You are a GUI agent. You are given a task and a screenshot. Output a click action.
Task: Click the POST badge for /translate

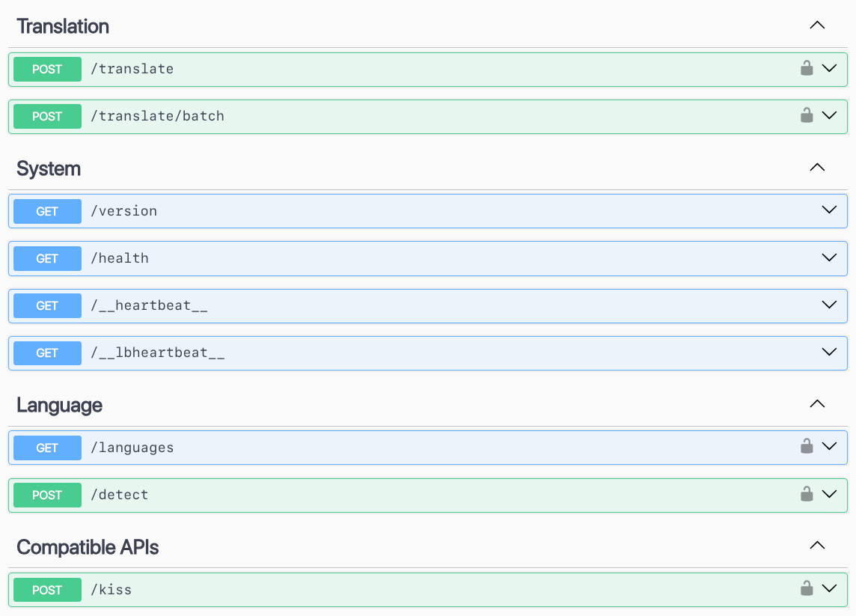coord(47,69)
